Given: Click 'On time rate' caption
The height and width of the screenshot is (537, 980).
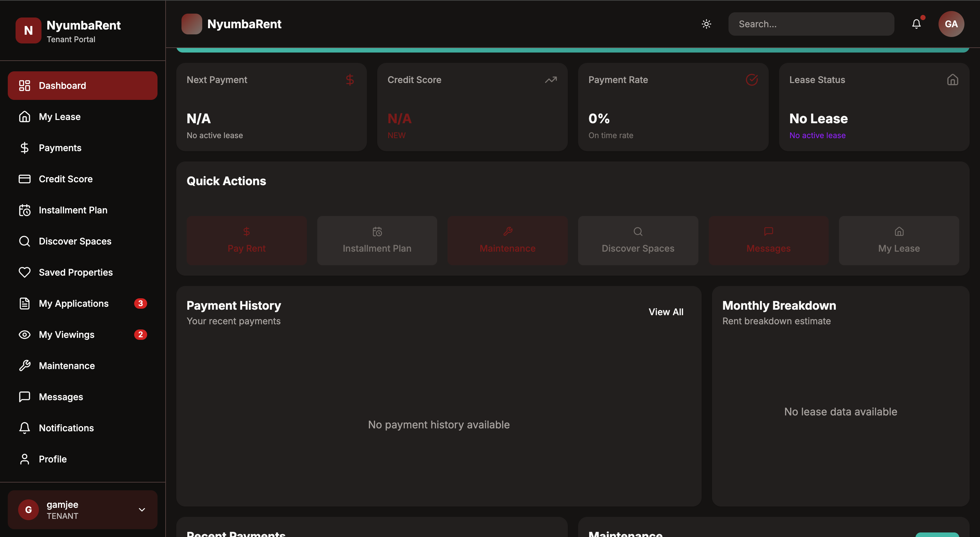Looking at the screenshot, I should click(611, 136).
